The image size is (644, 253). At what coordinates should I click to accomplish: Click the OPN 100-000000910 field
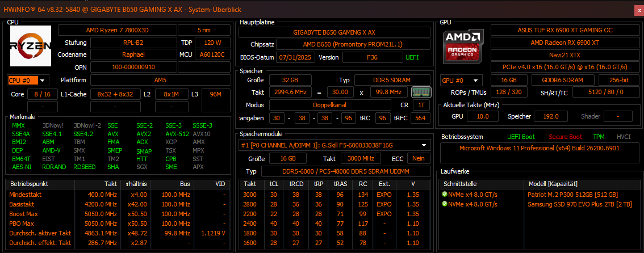(133, 67)
